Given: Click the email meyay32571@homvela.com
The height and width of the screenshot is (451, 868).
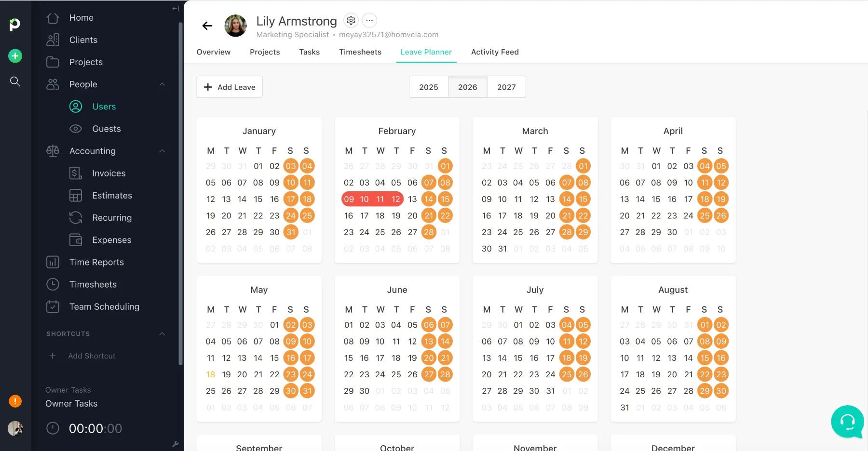Looking at the screenshot, I should [389, 35].
